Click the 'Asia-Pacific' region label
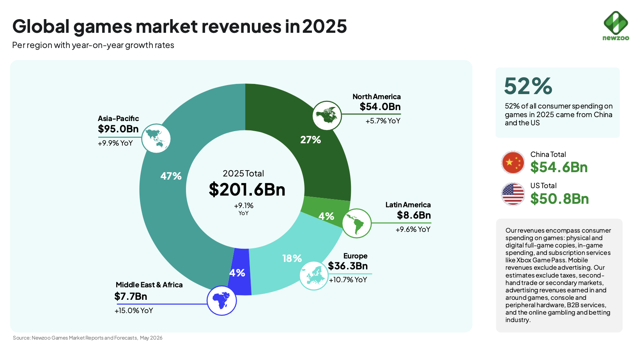644x349 pixels. tap(118, 118)
